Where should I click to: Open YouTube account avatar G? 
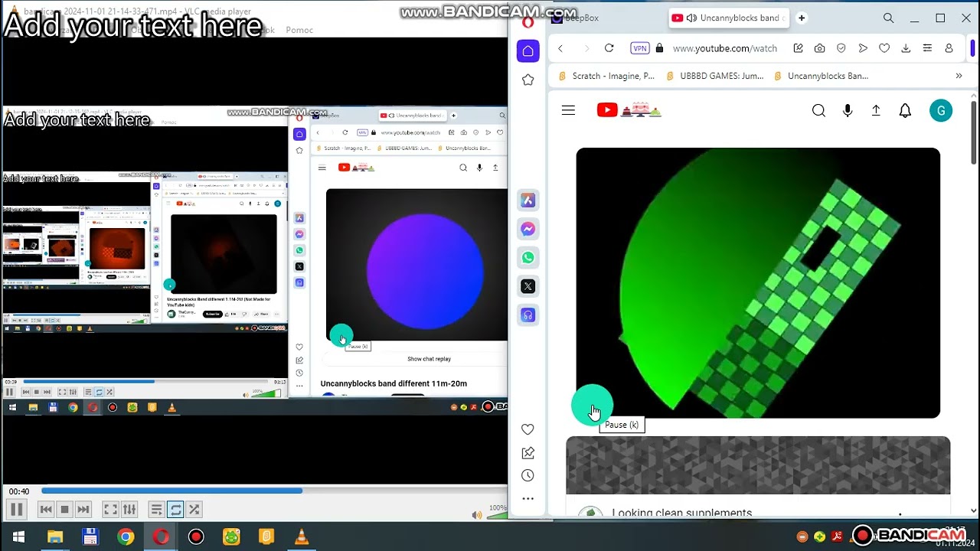click(x=941, y=111)
